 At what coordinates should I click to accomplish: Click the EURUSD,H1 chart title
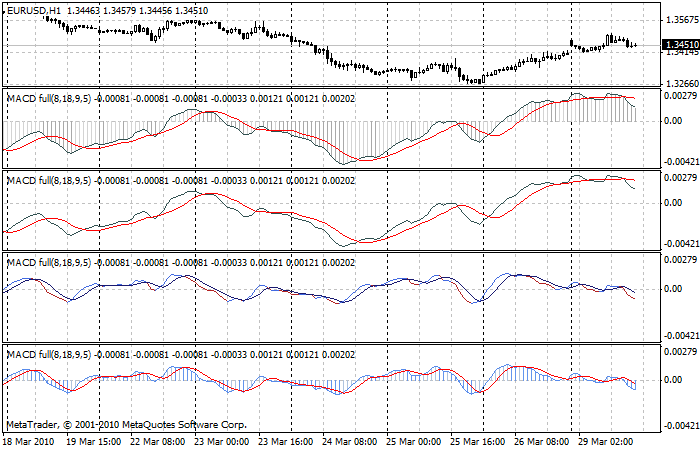(36, 9)
